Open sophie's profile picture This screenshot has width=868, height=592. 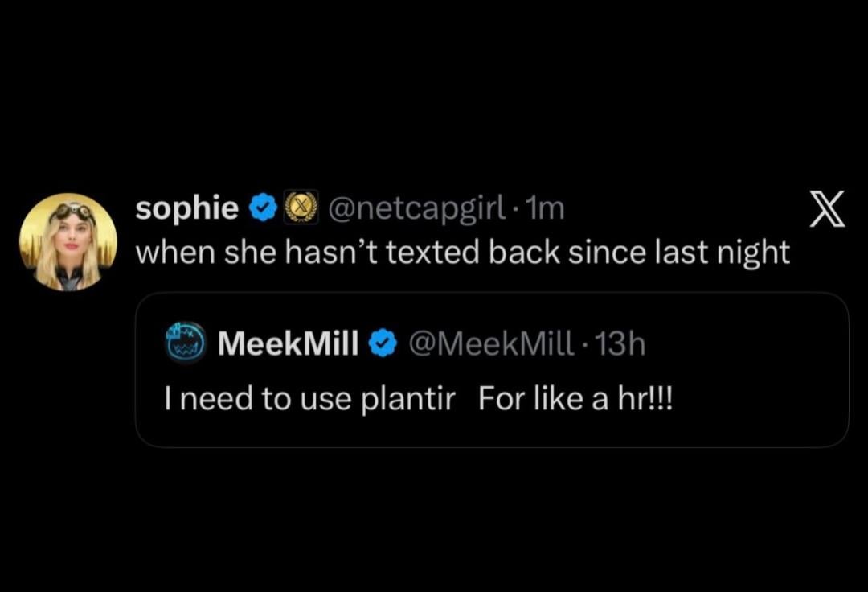(68, 241)
